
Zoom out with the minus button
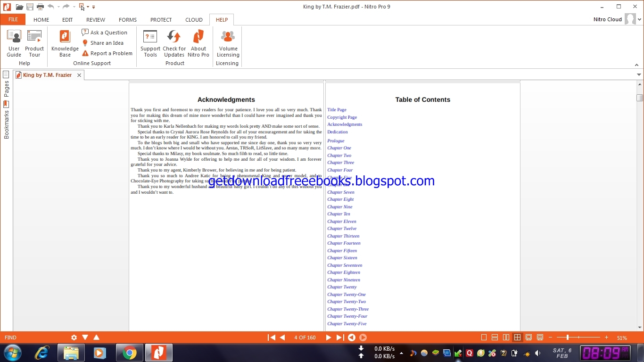point(551,337)
